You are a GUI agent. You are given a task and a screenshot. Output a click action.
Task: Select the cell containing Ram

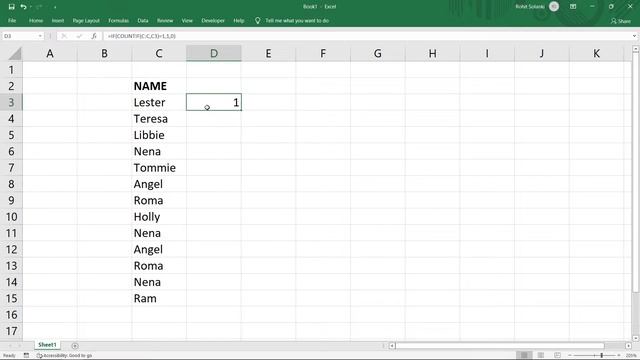tap(159, 298)
